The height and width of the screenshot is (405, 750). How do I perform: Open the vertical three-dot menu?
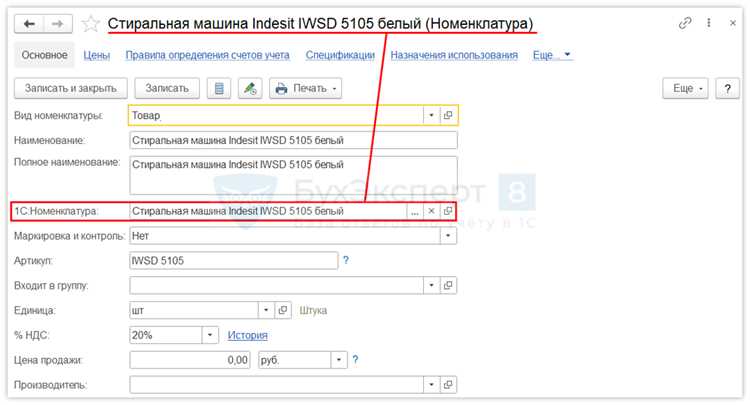tap(709, 23)
